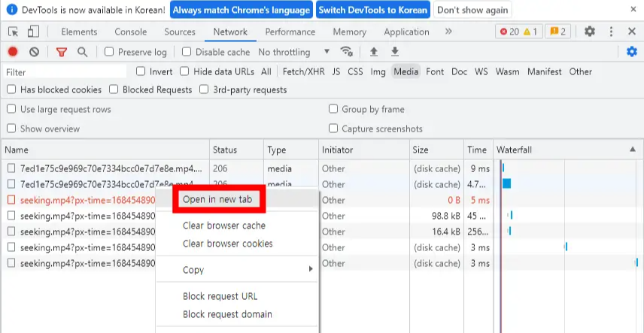Click Don't show again button
The height and width of the screenshot is (333, 644).
coord(472,10)
